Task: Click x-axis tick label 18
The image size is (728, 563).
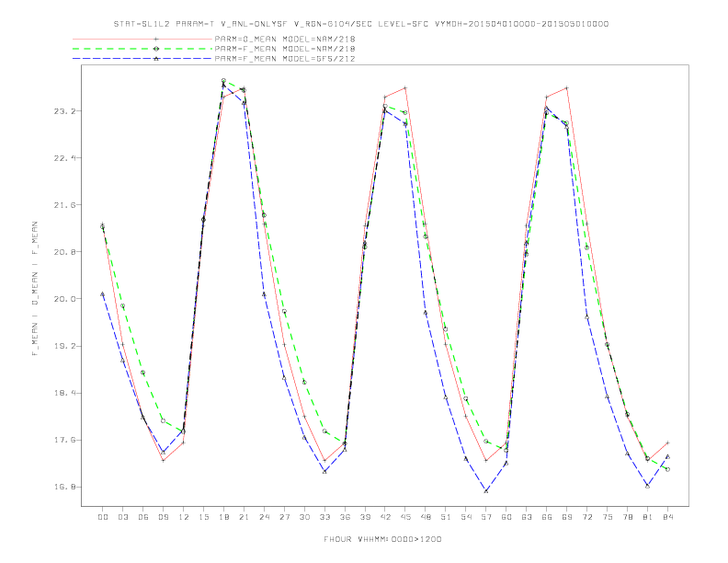Action: click(223, 517)
